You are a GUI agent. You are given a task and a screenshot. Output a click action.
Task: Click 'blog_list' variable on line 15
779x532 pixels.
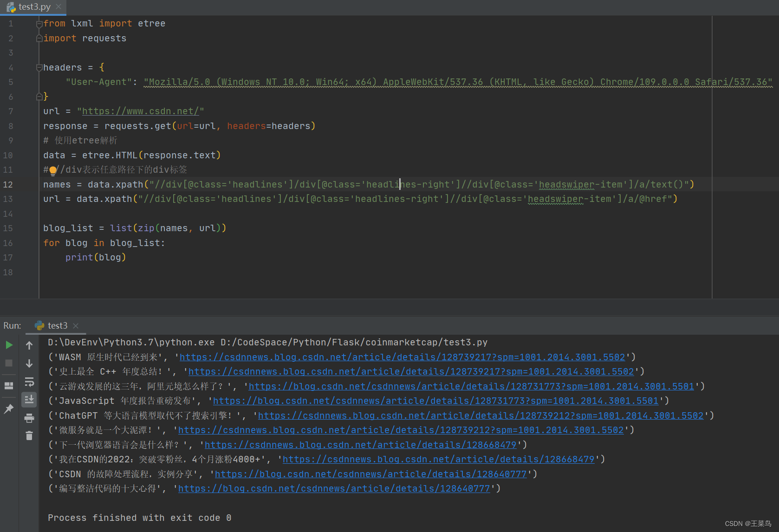tap(68, 228)
